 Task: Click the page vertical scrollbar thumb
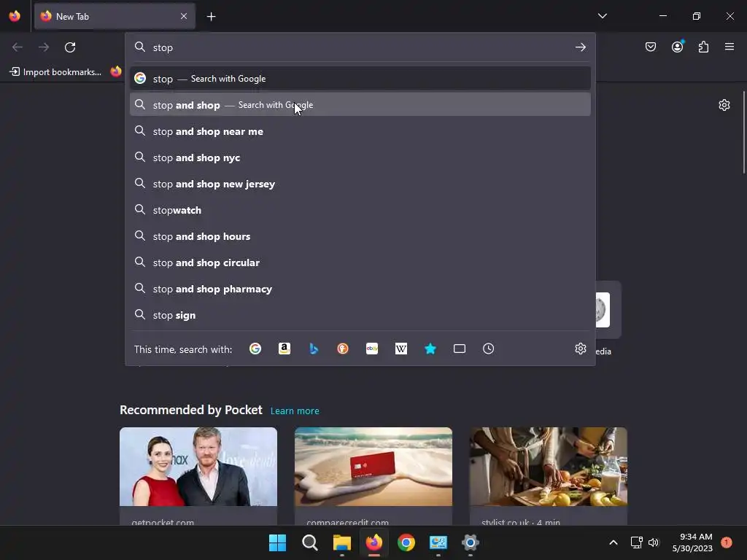[743, 133]
